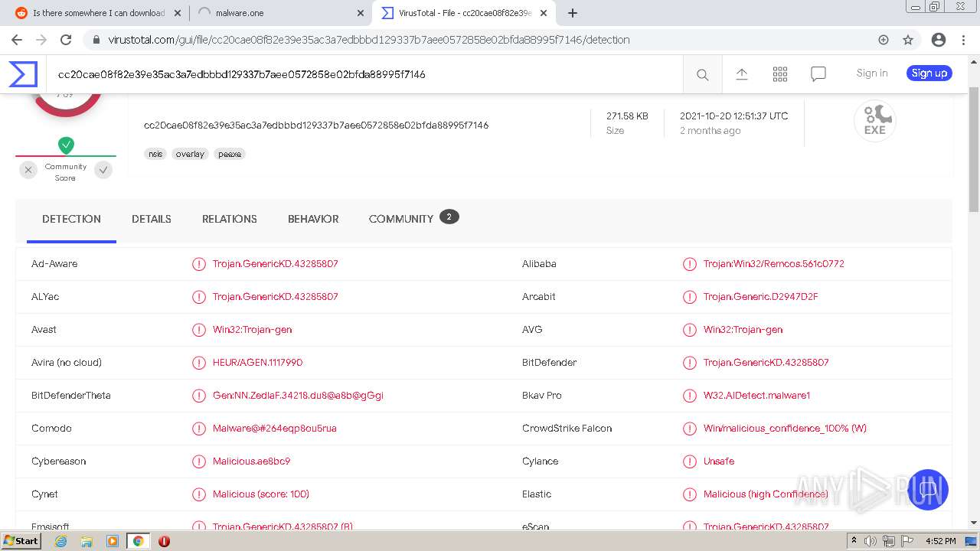980x551 pixels.
Task: Click the Sign in link
Action: point(872,73)
